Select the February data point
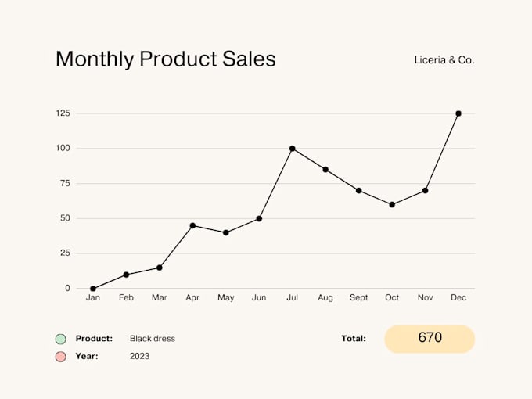532x399 pixels. 126,275
